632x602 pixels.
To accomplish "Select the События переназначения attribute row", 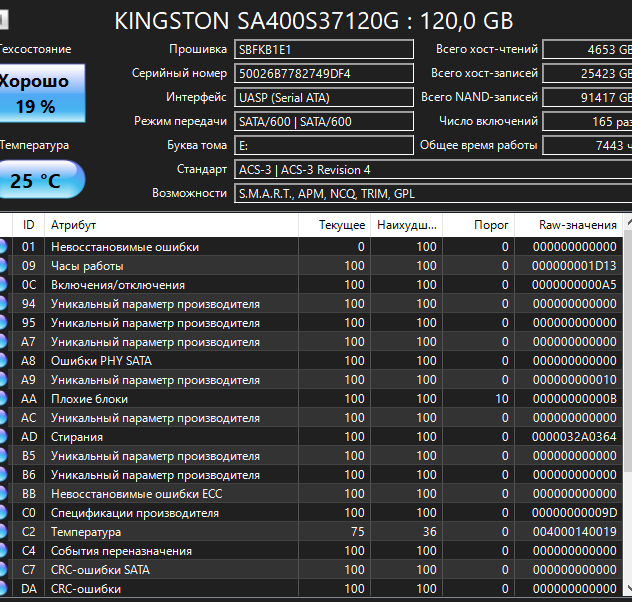I will [x=311, y=551].
